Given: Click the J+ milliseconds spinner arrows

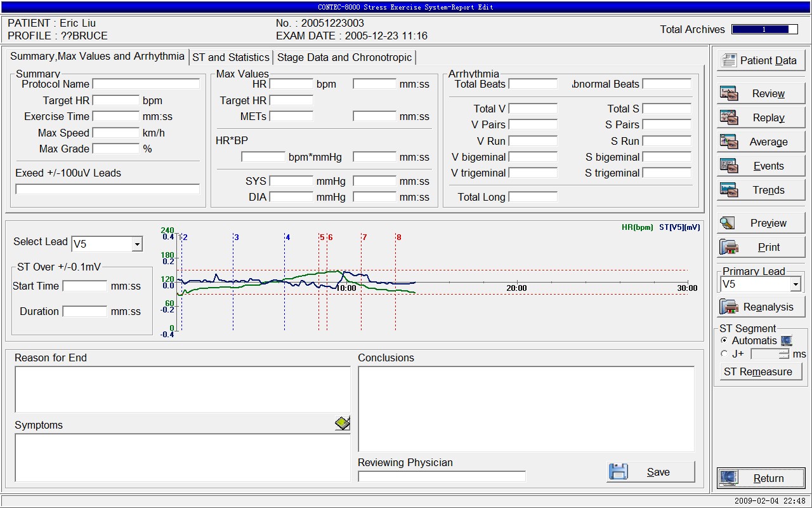Looking at the screenshot, I should tap(785, 354).
